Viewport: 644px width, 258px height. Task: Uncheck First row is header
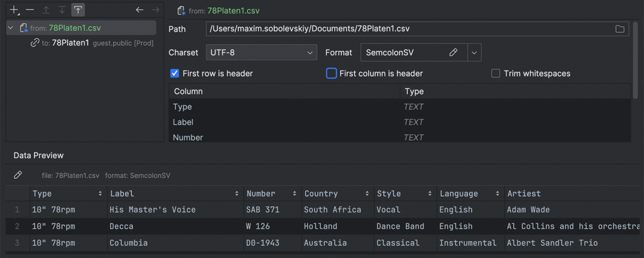[175, 73]
